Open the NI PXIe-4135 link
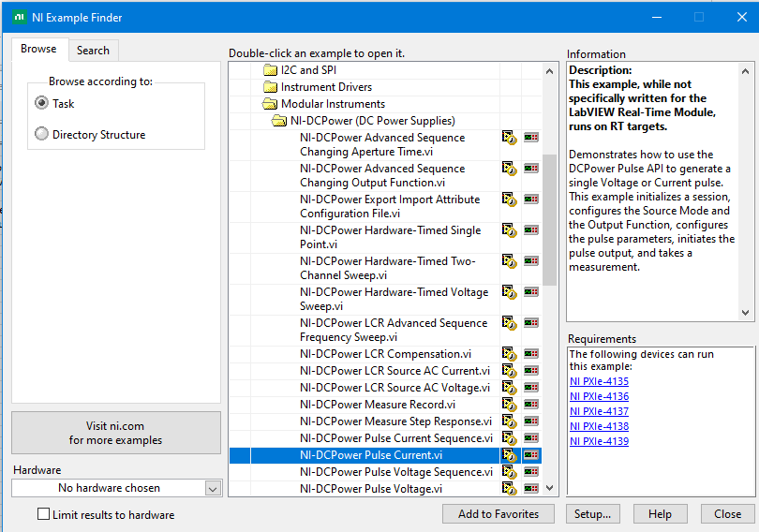This screenshot has height=532, width=759. coord(600,381)
